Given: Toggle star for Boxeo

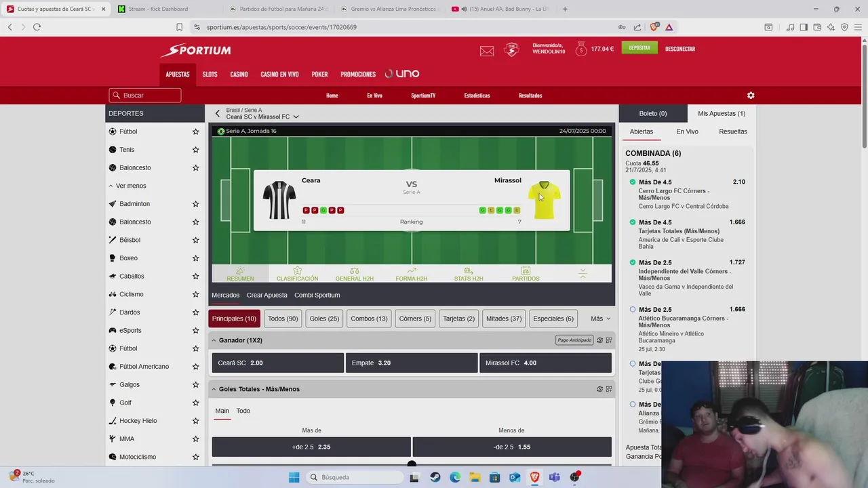Looking at the screenshot, I should point(195,258).
